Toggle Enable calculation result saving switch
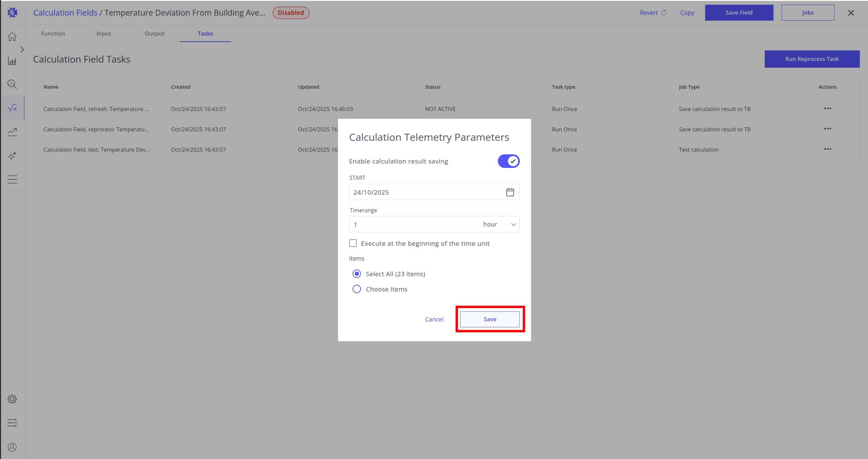Viewport: 868px width, 459px height. [508, 161]
